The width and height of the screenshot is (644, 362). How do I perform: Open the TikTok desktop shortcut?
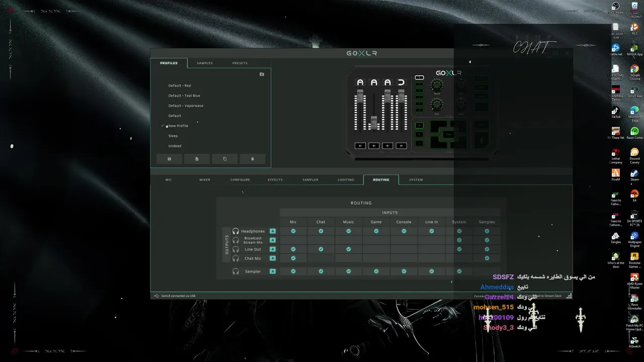coord(615,112)
